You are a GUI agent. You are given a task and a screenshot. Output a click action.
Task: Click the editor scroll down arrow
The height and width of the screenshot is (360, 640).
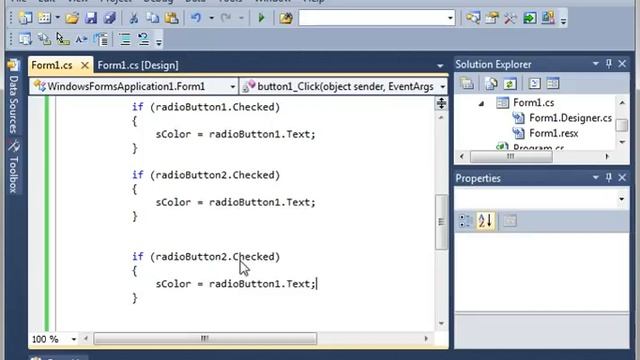441,324
